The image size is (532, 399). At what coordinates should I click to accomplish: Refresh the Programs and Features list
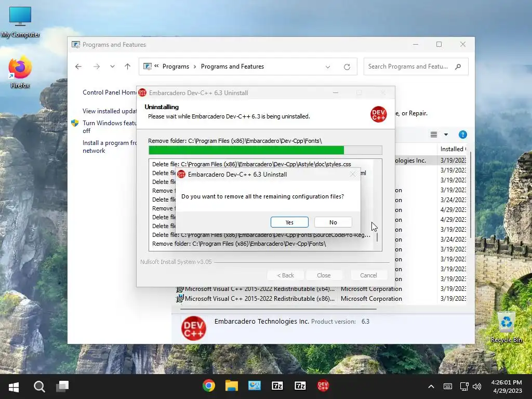[347, 67]
